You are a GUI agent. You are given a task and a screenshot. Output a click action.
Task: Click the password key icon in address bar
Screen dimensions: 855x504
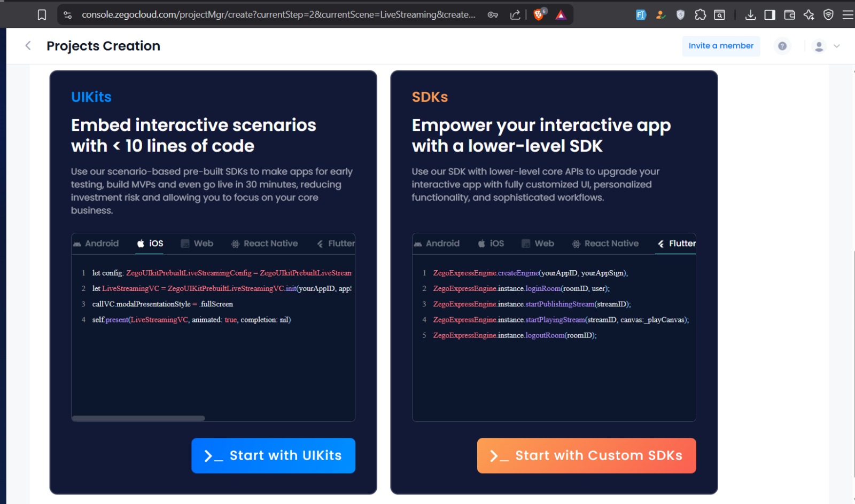click(x=493, y=15)
